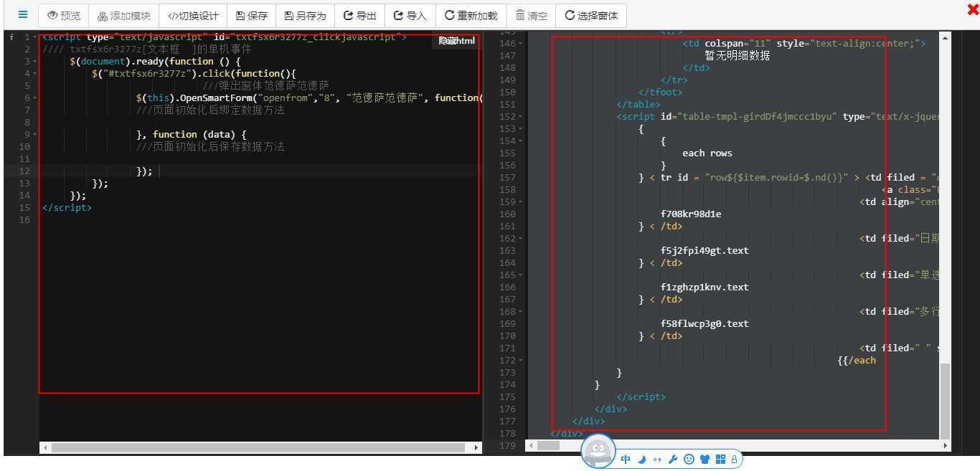Click </script> on left editor line 15
Viewport: 980px width, 471px height.
(x=67, y=208)
